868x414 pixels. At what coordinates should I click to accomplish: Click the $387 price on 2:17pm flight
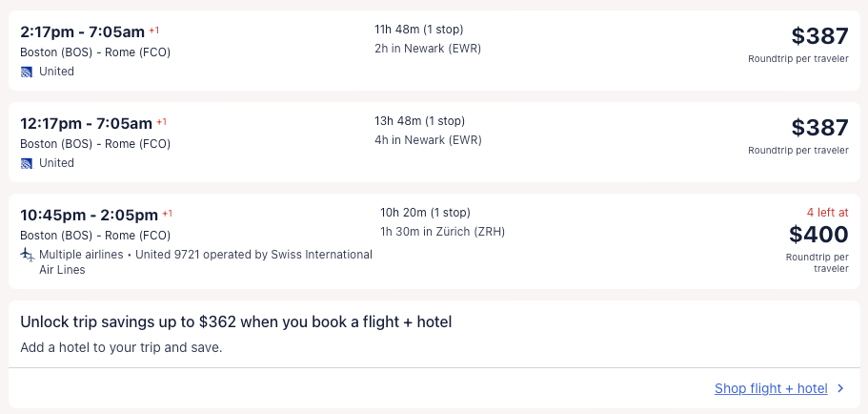click(819, 36)
